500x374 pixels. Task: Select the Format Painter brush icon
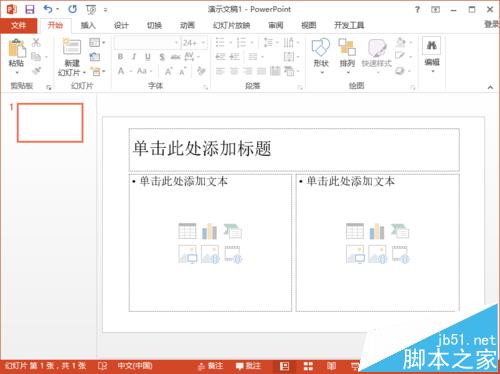tap(36, 70)
